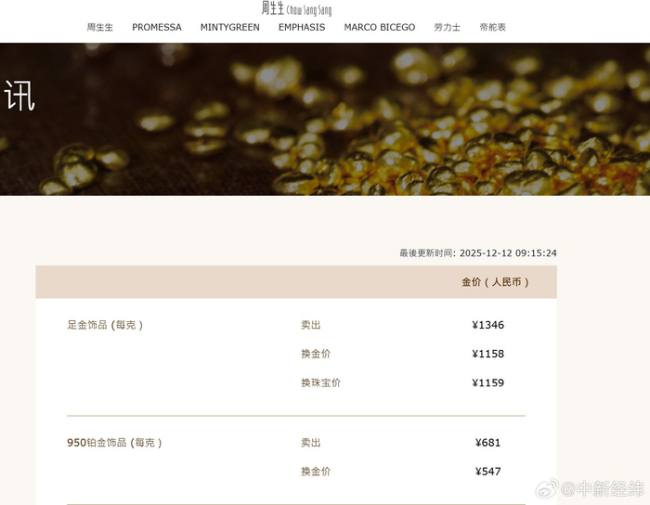Click the Weibo watermark logo icon
This screenshot has height=505, width=650.
(x=547, y=489)
